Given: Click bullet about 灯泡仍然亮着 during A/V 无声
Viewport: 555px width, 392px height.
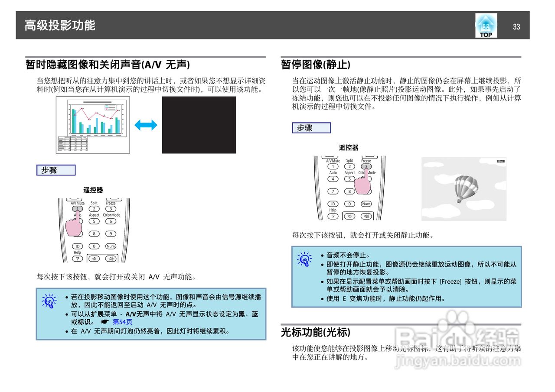Looking at the screenshot, I should (150, 331).
